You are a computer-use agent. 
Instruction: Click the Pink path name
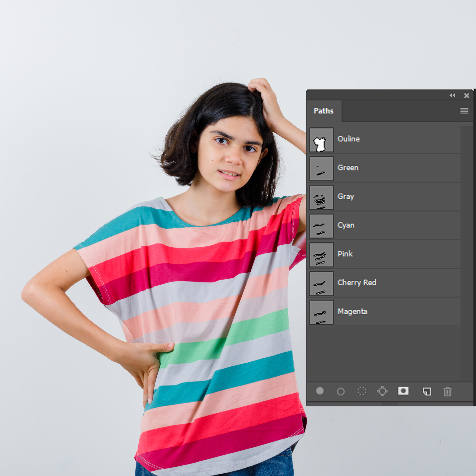point(345,254)
